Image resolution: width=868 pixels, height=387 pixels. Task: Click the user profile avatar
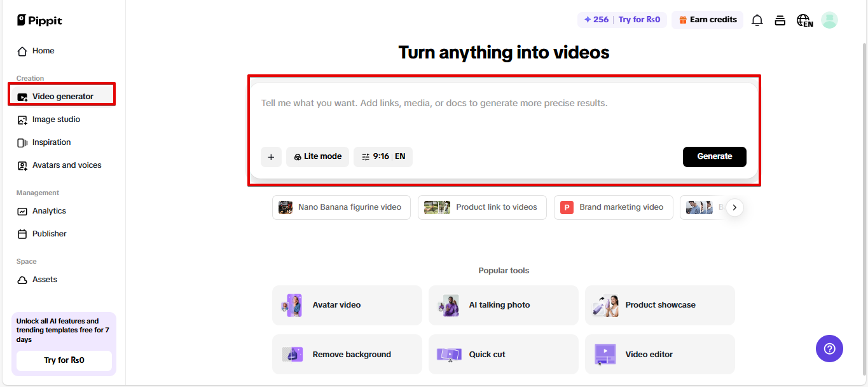[829, 20]
